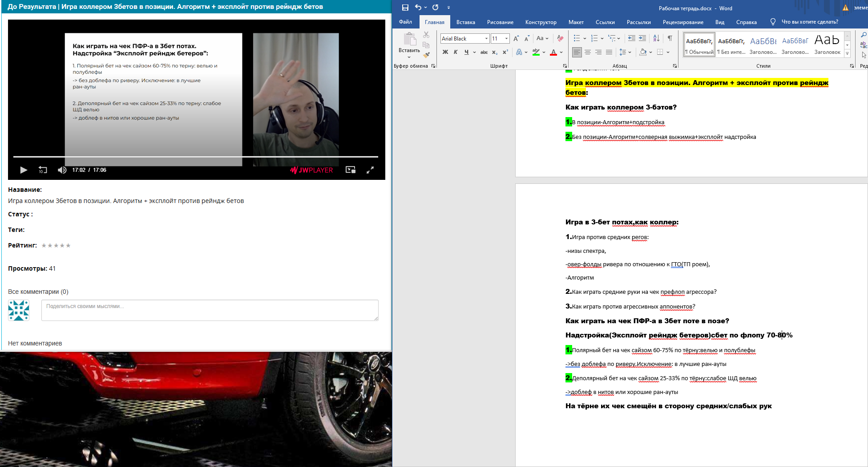Clear all formatting with the eraser icon
The image size is (868, 467).
coord(560,39)
